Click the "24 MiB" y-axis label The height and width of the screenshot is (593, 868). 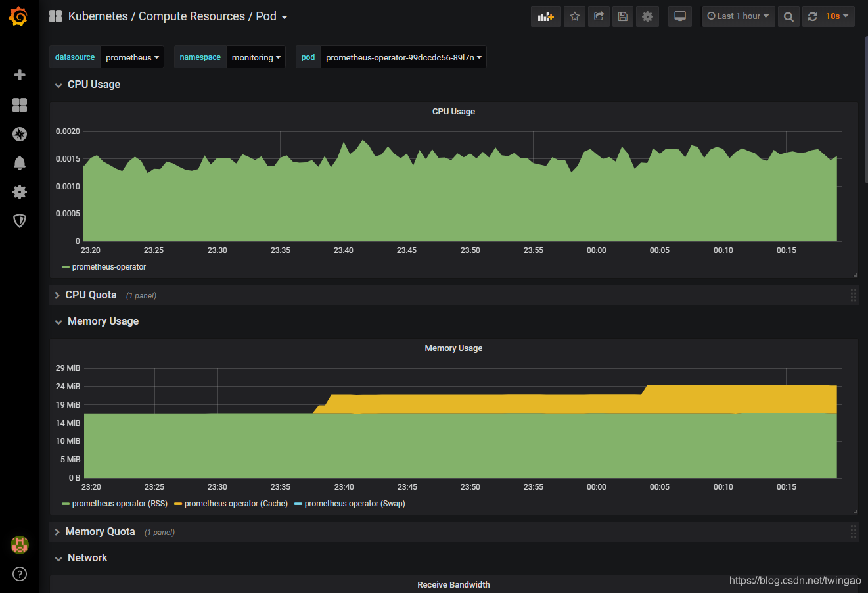68,387
